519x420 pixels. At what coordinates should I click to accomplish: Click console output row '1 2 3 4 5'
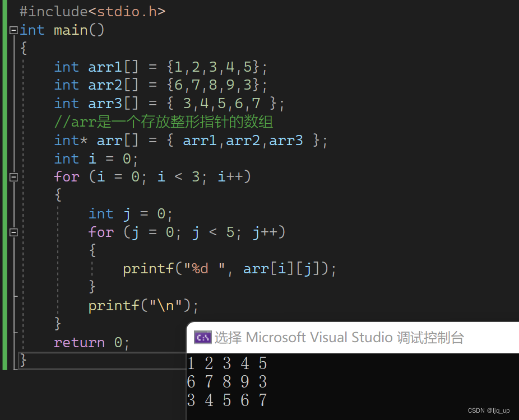(227, 363)
